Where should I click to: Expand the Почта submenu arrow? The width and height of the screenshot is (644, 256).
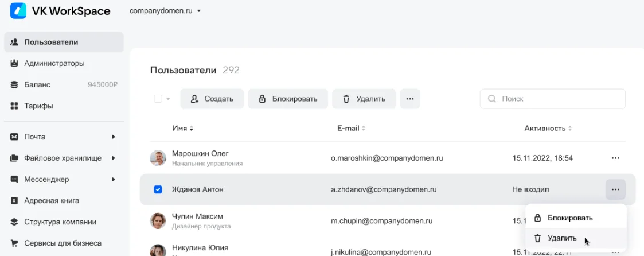coord(114,137)
